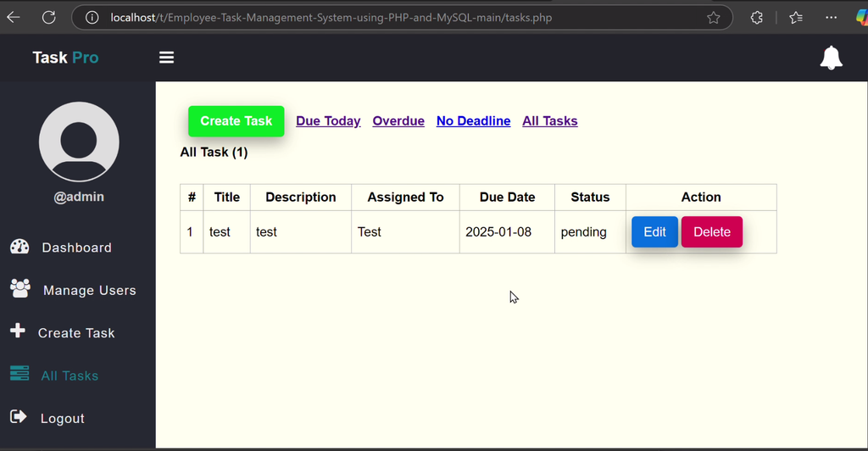This screenshot has width=868, height=451.
Task: Click Edit button for test task
Action: [655, 232]
